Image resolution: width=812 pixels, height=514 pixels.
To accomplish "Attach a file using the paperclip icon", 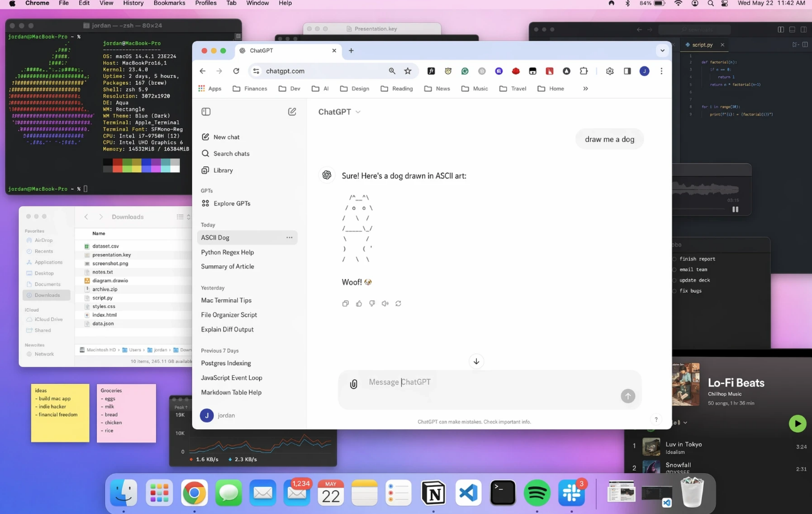I will 353,384.
